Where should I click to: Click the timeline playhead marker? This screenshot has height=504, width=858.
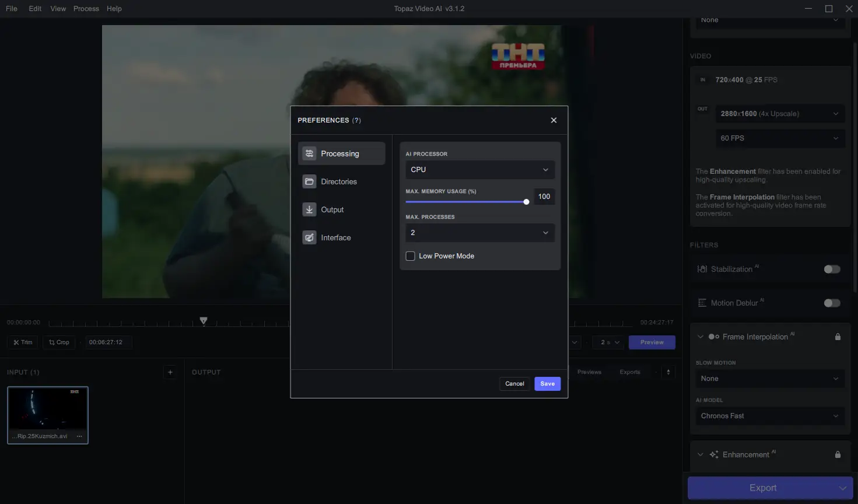click(x=204, y=321)
